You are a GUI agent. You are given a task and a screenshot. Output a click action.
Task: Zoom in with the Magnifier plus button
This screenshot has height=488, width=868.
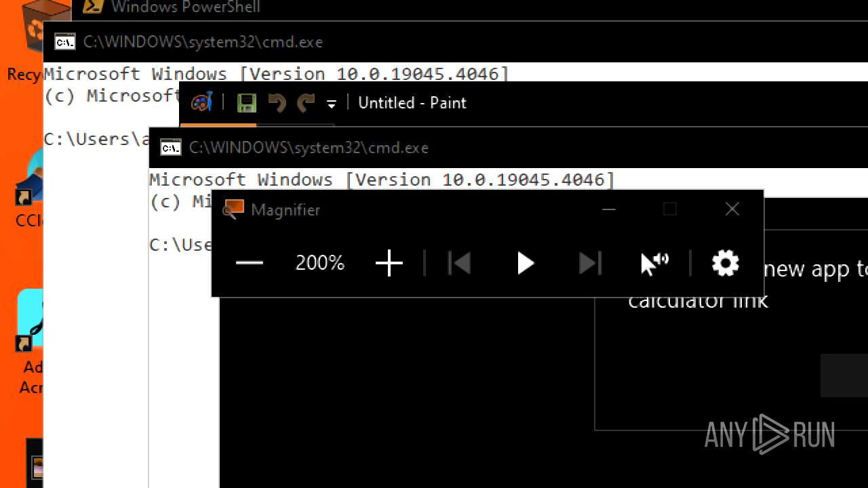389,263
